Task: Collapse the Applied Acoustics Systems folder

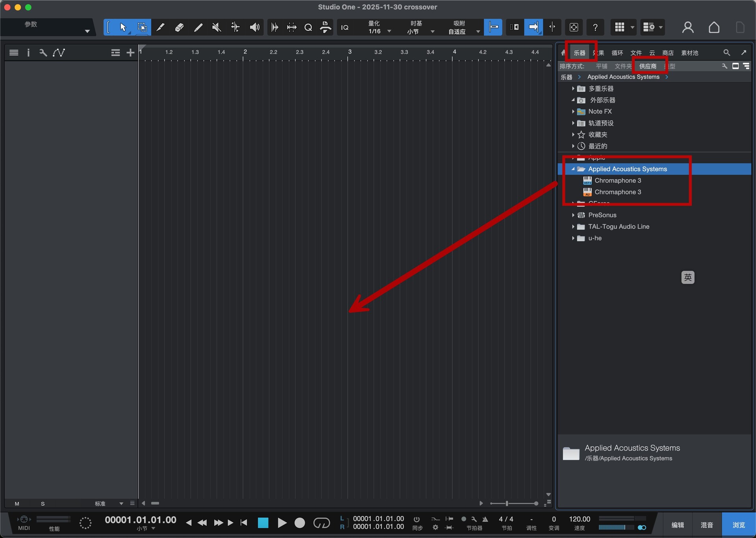Action: coord(573,169)
